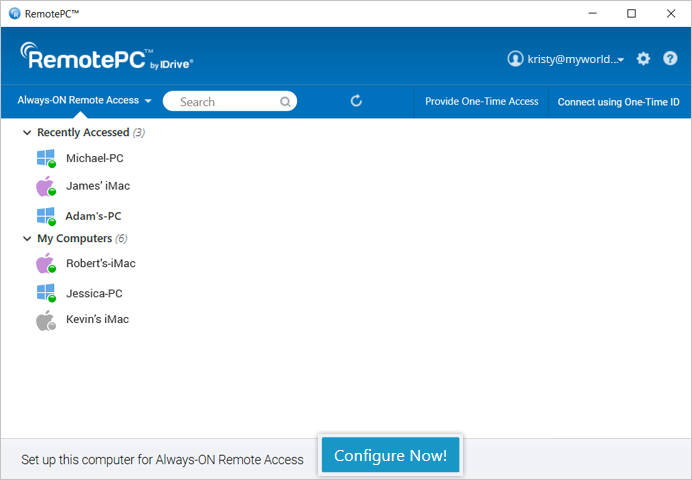The height and width of the screenshot is (480, 692).
Task: Refresh the computer list
Action: pyautogui.click(x=356, y=101)
